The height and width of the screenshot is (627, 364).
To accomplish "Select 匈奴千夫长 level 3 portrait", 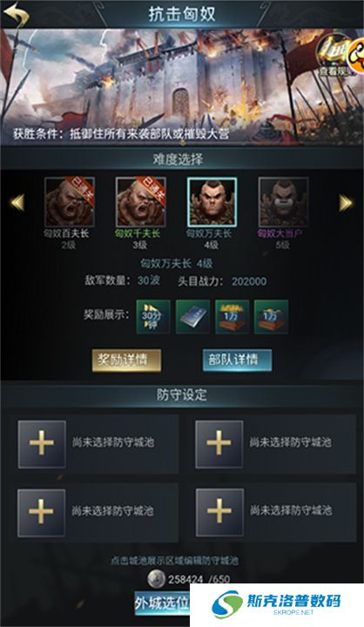I will click(141, 202).
